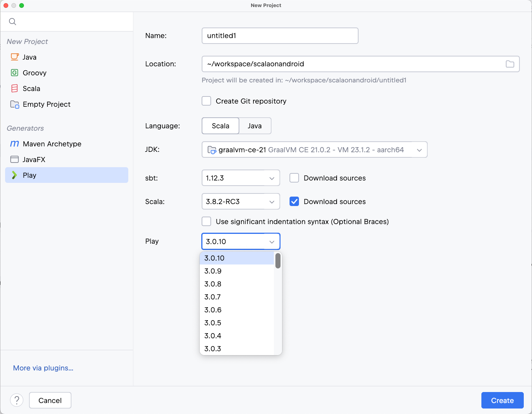Browse location using the folder icon

click(x=510, y=64)
